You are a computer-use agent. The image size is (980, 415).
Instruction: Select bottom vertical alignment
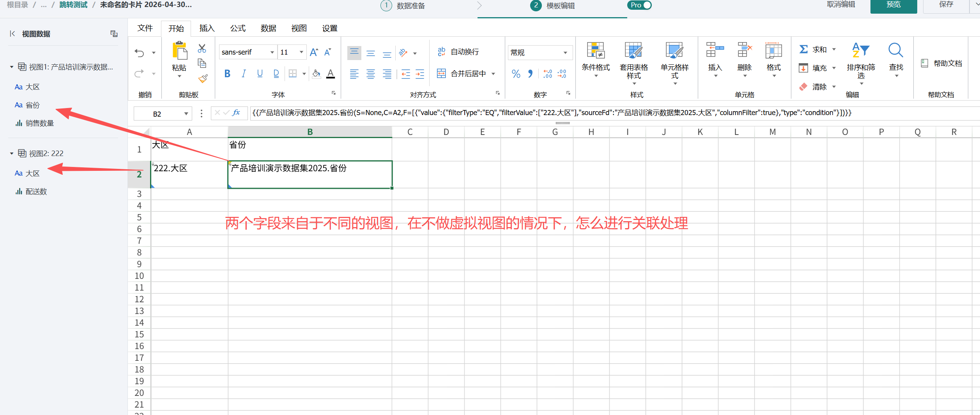(x=387, y=54)
